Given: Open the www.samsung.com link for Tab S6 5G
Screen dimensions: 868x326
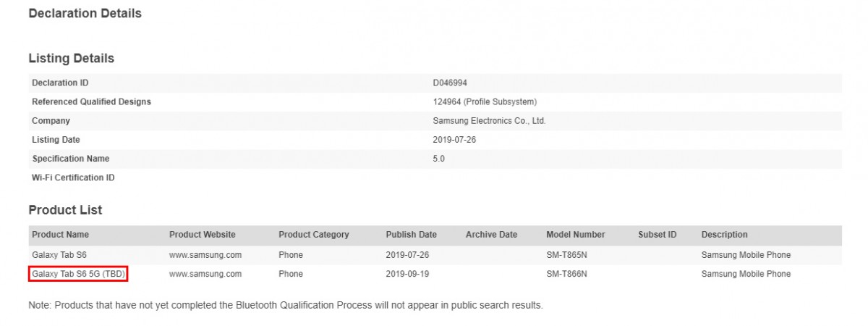Looking at the screenshot, I should [205, 274].
